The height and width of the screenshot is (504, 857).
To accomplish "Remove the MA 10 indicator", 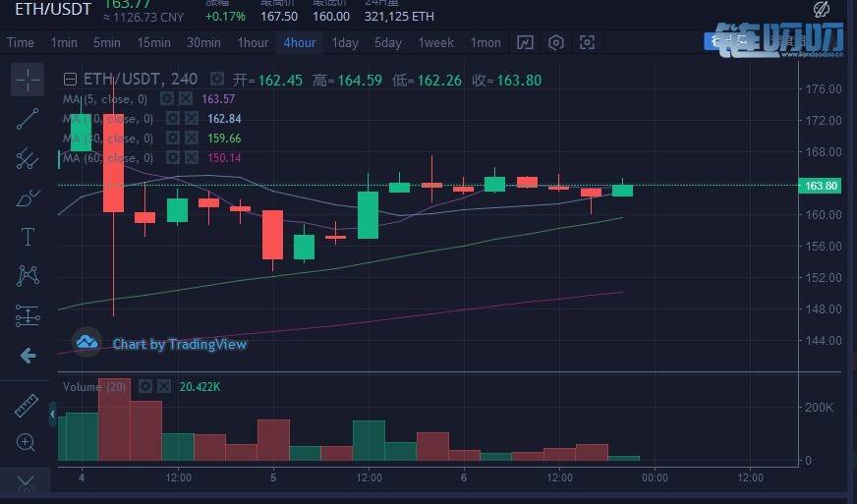I will tap(191, 119).
